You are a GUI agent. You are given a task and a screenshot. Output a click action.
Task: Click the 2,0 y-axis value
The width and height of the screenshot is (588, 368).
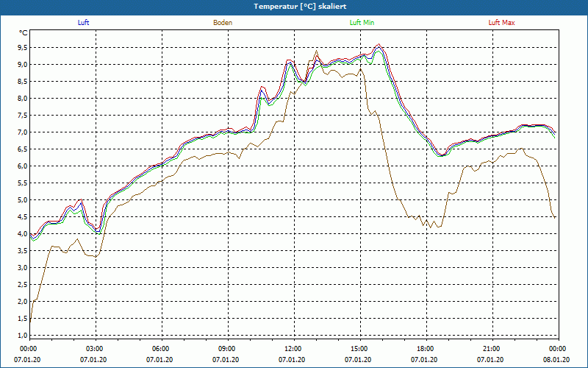click(x=23, y=301)
